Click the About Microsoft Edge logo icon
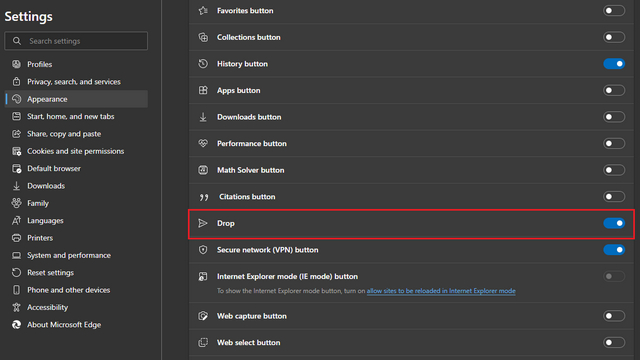This screenshot has height=360, width=640. (16, 324)
